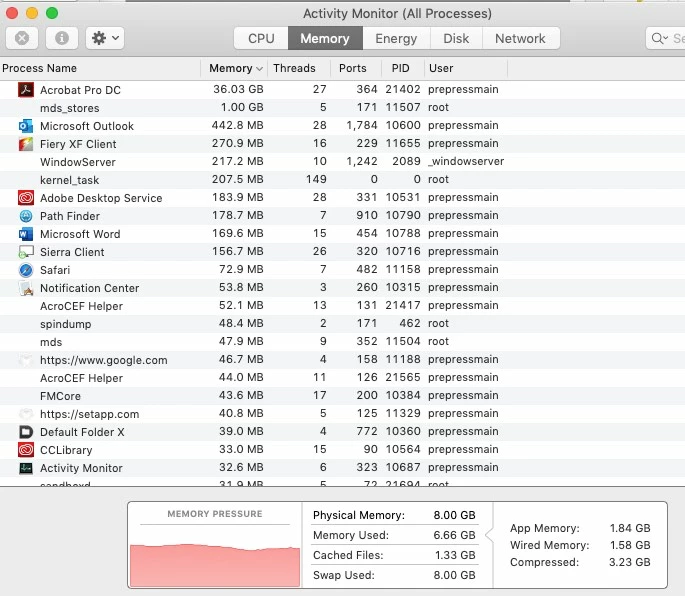Click the icon beside https://www.google.com
Image resolution: width=685 pixels, height=596 pixels.
tap(26, 360)
